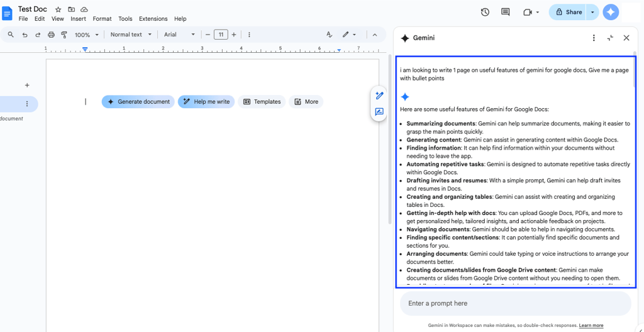
Task: Open the Normal text style dropdown
Action: 131,35
